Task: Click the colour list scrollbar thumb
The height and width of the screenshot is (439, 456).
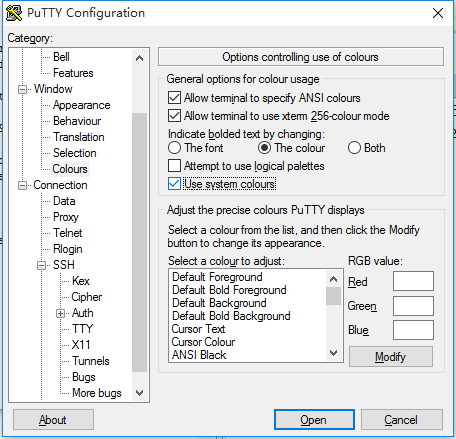Action: pos(333,296)
